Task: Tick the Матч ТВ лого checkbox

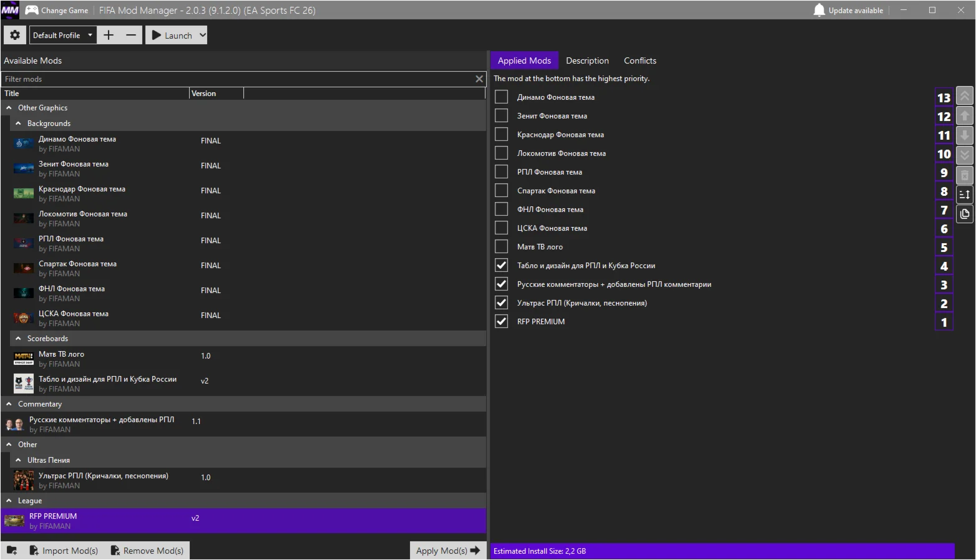Action: [501, 247]
